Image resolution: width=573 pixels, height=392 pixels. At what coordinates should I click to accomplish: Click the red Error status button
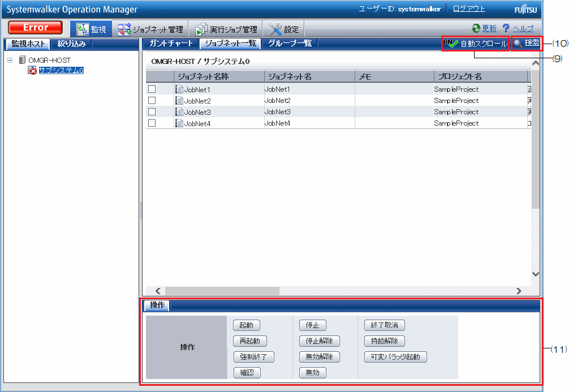point(36,27)
